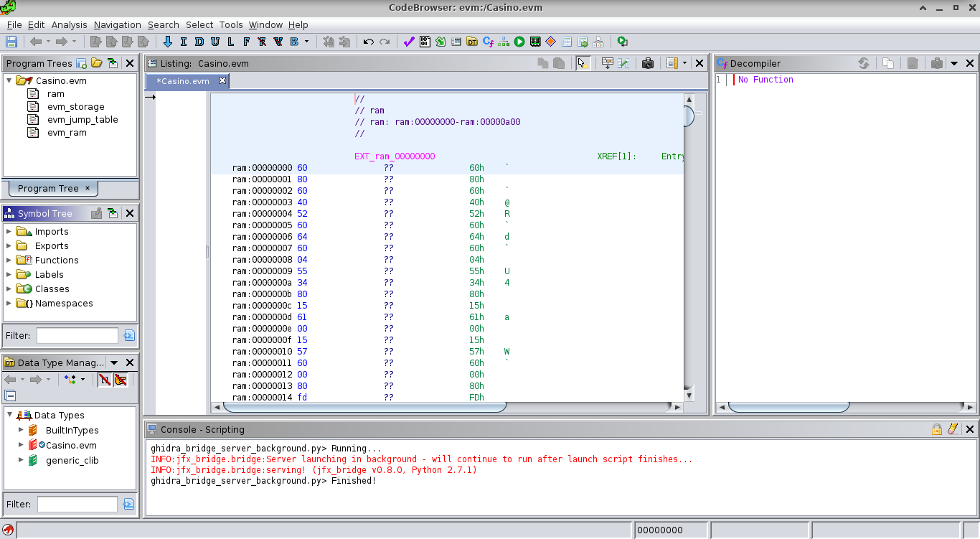The width and height of the screenshot is (980, 539).
Task: Expand the Imports node in Symbol Tree
Action: 9,231
